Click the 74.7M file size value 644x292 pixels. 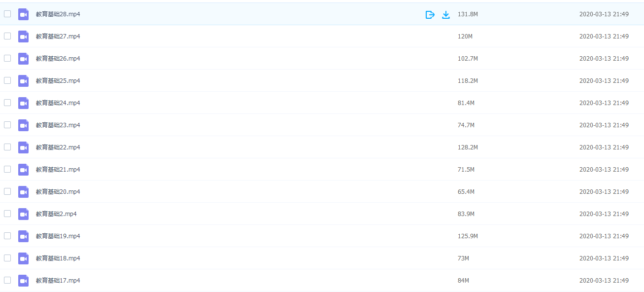[x=466, y=125]
